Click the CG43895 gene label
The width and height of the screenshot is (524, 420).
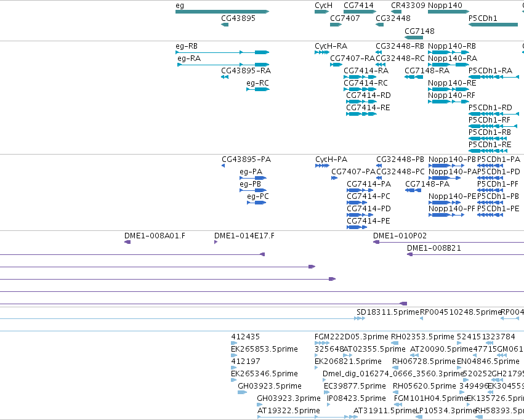click(x=238, y=18)
